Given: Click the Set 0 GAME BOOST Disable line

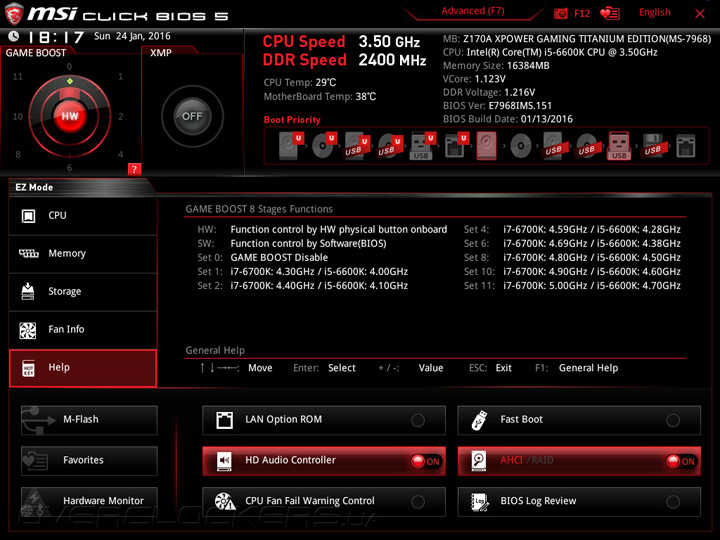Looking at the screenshot, I should (263, 258).
